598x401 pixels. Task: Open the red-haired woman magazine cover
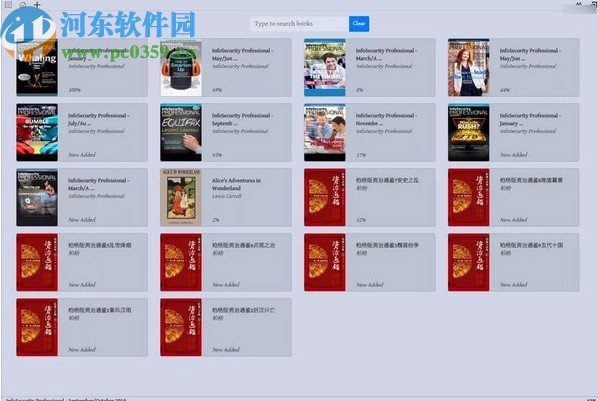point(468,67)
